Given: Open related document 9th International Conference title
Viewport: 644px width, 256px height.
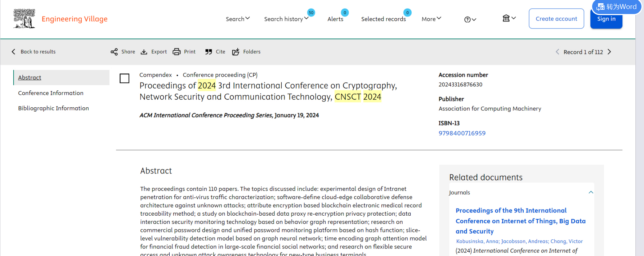Looking at the screenshot, I should click(520, 221).
